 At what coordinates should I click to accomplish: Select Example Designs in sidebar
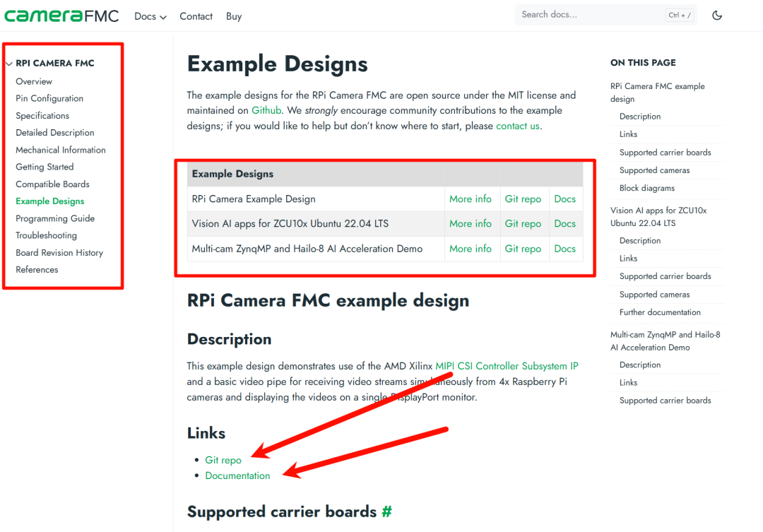49,201
